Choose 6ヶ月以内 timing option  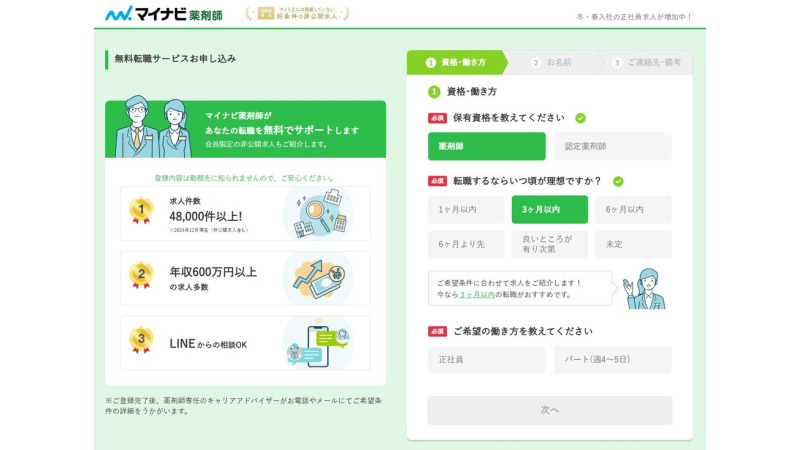[x=633, y=209]
